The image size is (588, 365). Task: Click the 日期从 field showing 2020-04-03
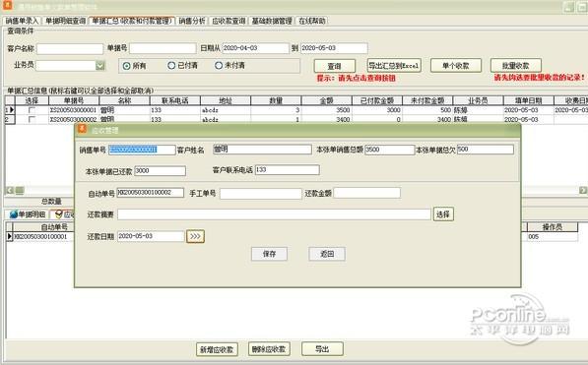[x=256, y=48]
